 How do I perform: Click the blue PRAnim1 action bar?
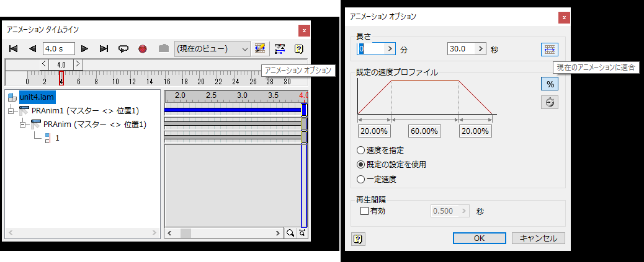click(233, 110)
